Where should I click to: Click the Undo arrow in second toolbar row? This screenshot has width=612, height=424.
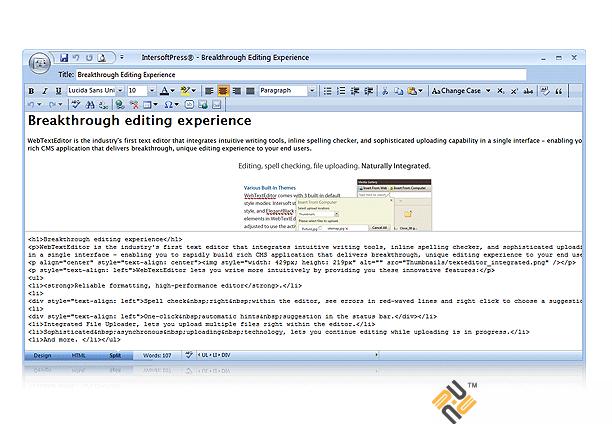coord(31,105)
